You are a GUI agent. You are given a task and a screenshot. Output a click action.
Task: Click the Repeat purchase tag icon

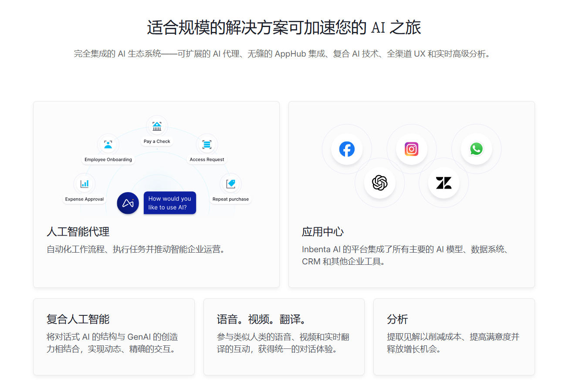[x=230, y=184]
